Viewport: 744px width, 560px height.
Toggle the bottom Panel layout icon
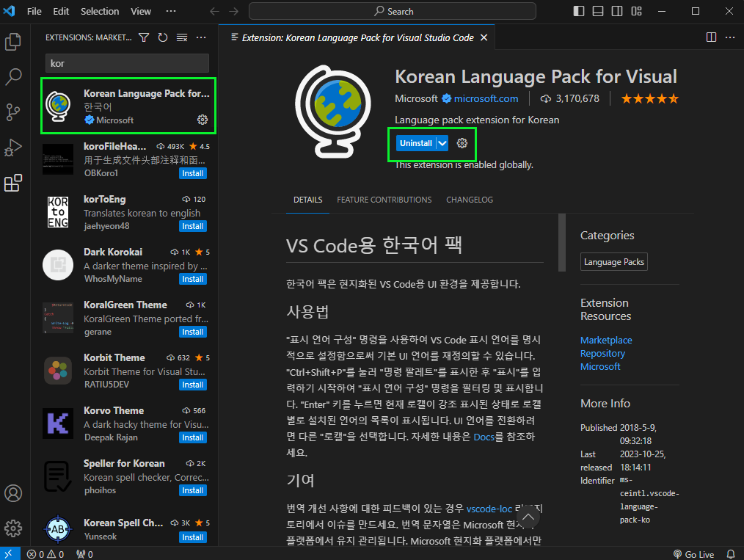[x=598, y=12]
